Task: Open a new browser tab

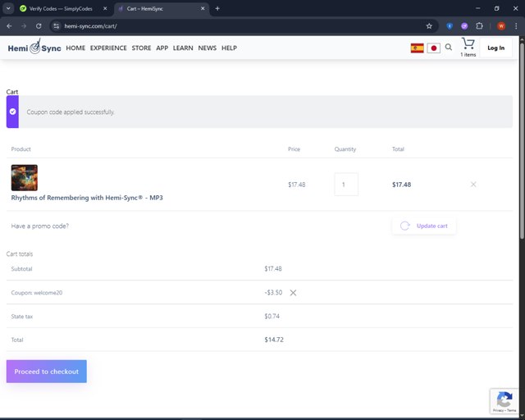Action: (217, 8)
